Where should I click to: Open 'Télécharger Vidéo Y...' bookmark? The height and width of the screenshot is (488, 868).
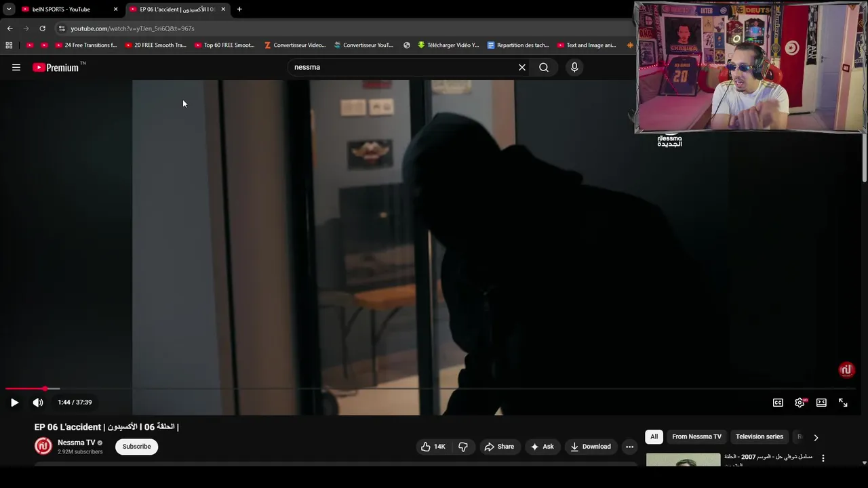(448, 45)
